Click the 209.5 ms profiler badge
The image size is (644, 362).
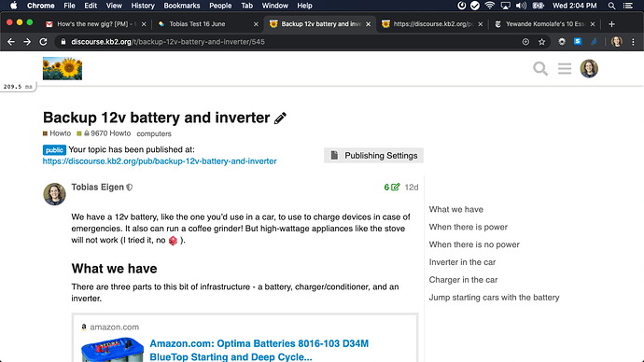(x=18, y=87)
